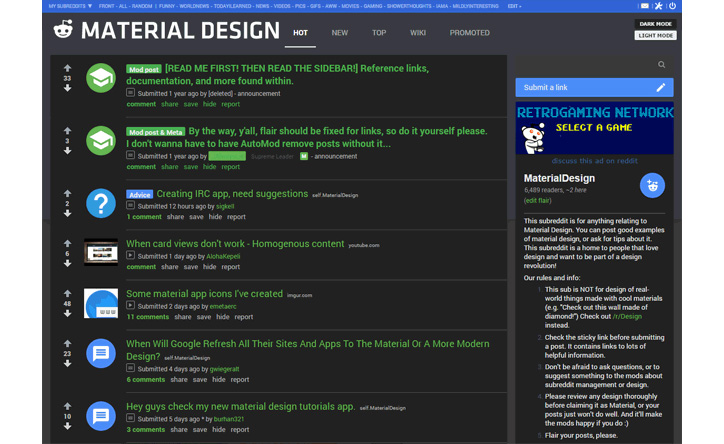Downvote the Google Refresh sites post
Image resolution: width=724 pixels, height=444 pixels.
click(x=67, y=363)
